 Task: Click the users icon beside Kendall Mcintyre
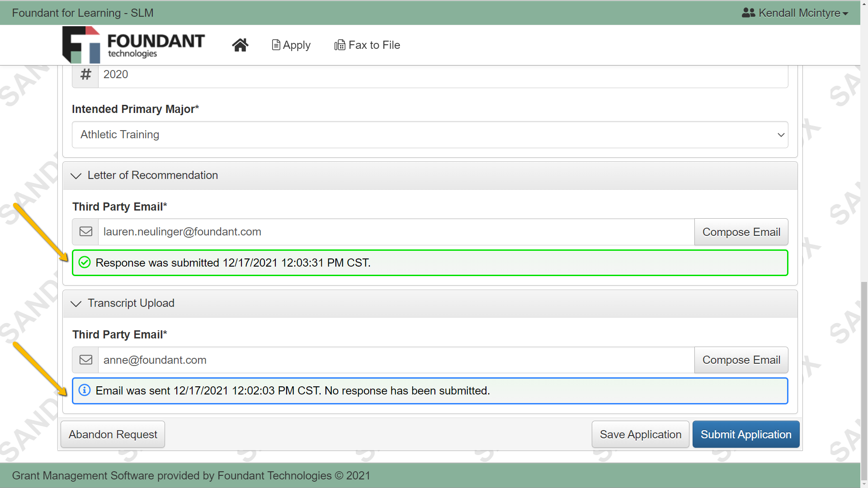pyautogui.click(x=748, y=13)
